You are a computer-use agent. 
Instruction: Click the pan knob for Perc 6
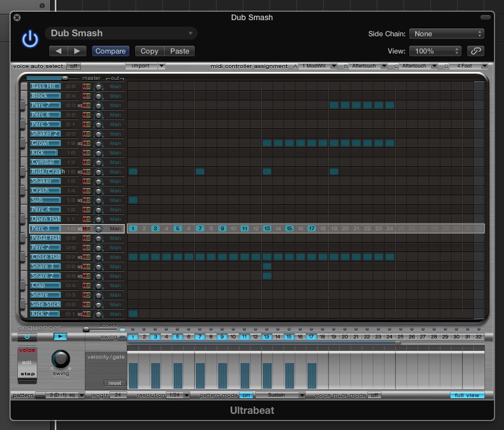[x=98, y=115]
